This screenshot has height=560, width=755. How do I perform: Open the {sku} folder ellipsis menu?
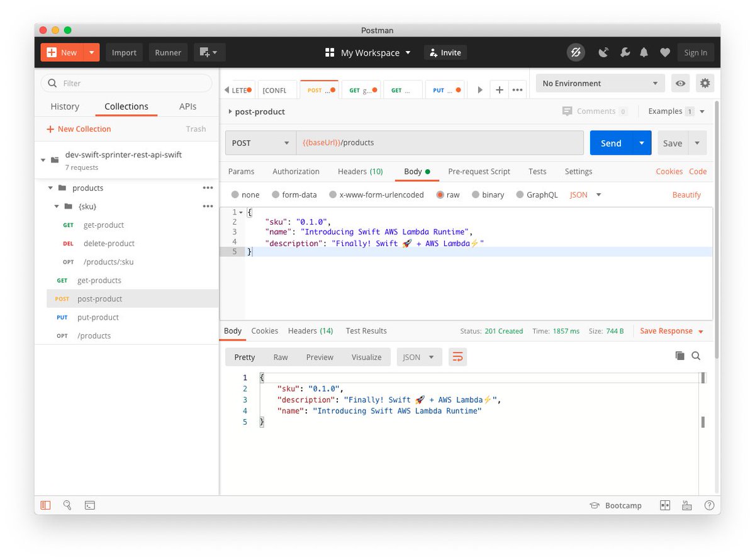click(208, 206)
